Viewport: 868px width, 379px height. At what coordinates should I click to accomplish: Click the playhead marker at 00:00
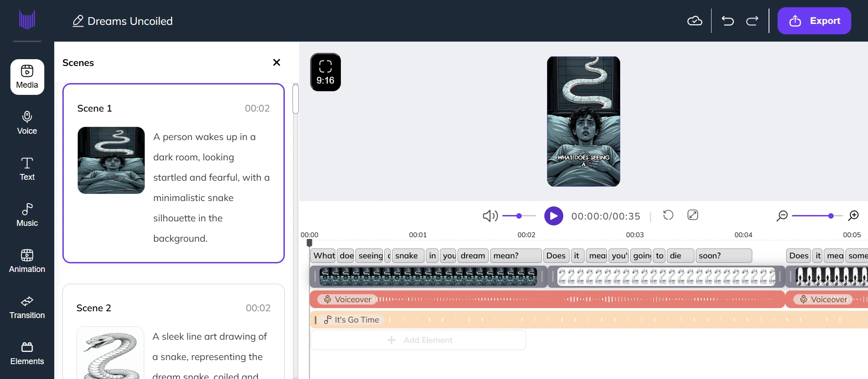coord(309,243)
